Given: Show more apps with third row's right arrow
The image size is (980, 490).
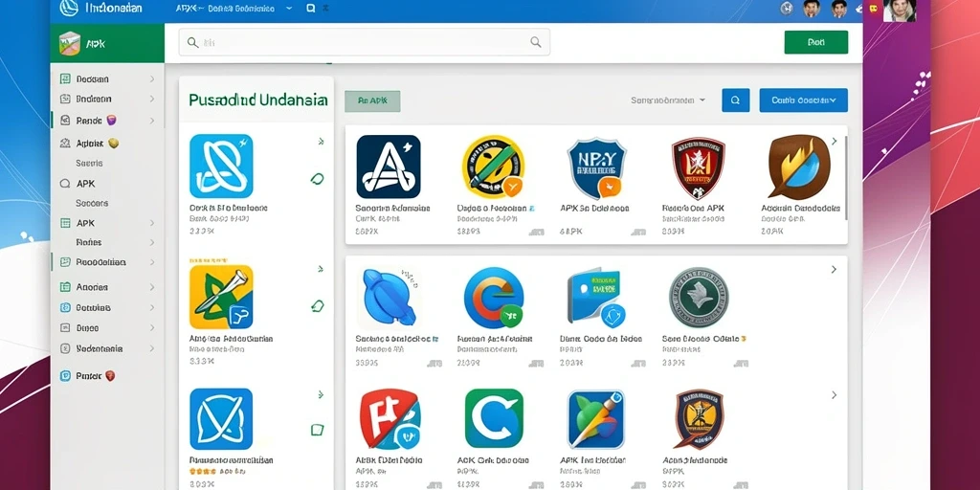Looking at the screenshot, I should tap(834, 395).
